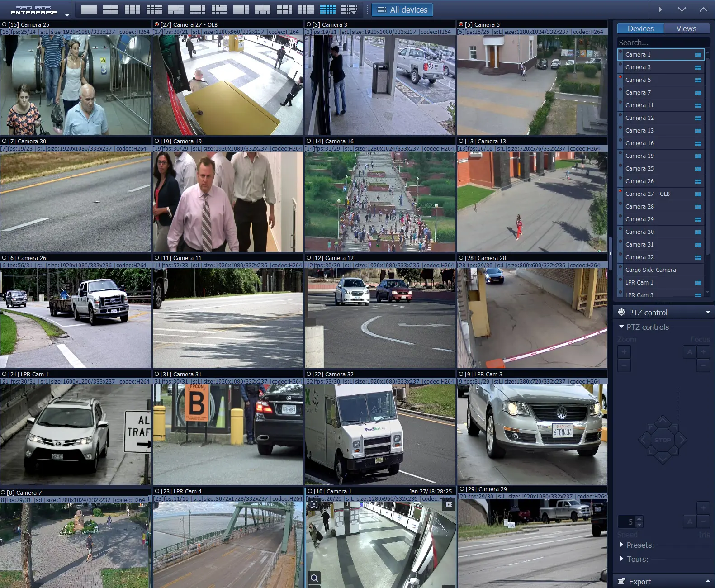Select the 3x3 grid layout icon

pos(133,9)
